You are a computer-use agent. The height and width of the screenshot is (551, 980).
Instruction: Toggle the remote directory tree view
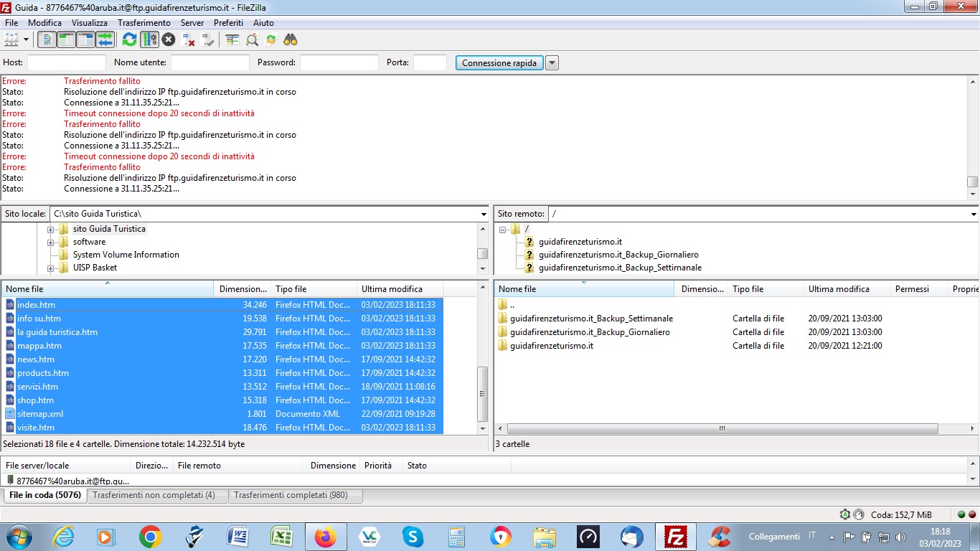click(x=85, y=39)
